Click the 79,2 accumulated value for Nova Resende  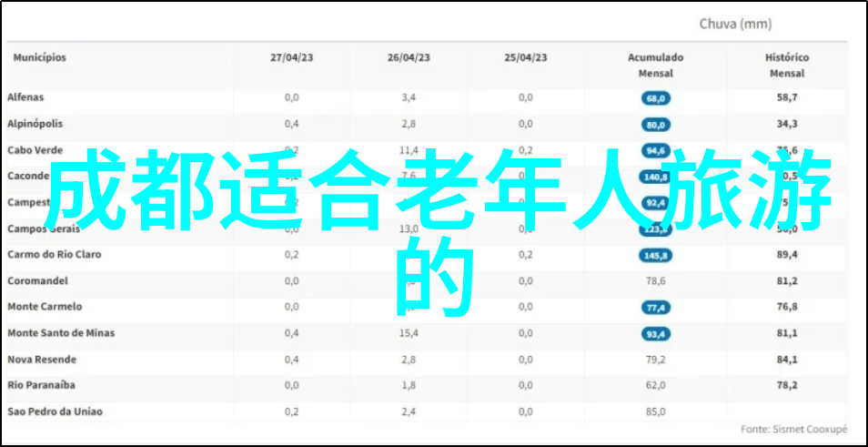[x=656, y=360]
